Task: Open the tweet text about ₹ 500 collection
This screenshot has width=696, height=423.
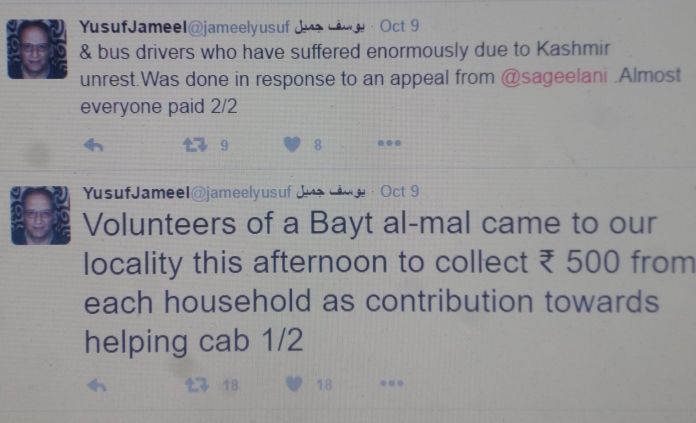Action: click(x=390, y=282)
